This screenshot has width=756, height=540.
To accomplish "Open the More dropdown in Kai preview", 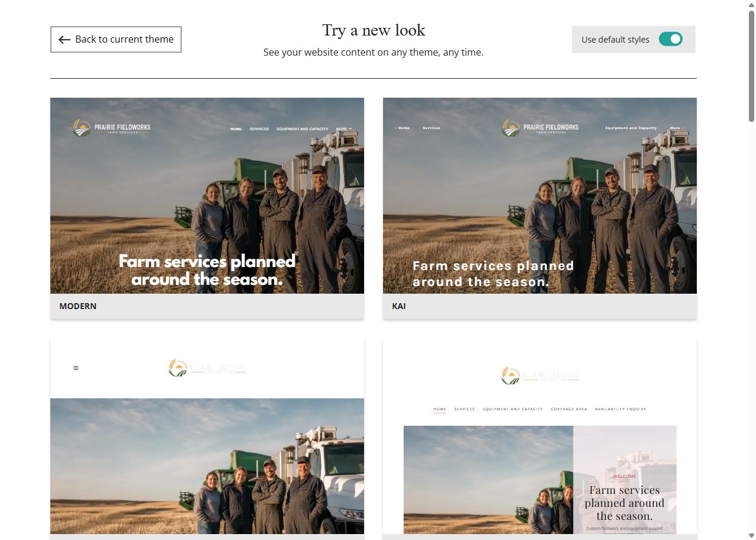I will pyautogui.click(x=677, y=128).
